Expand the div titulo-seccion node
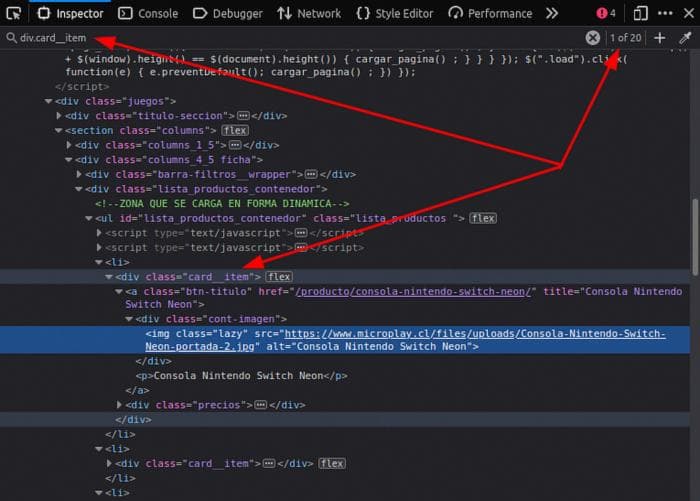This screenshot has width=700, height=501. coord(59,116)
